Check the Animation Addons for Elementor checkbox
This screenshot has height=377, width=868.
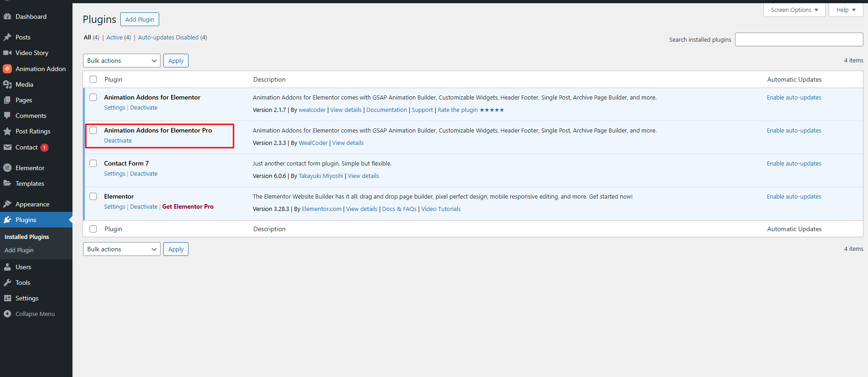coord(93,97)
